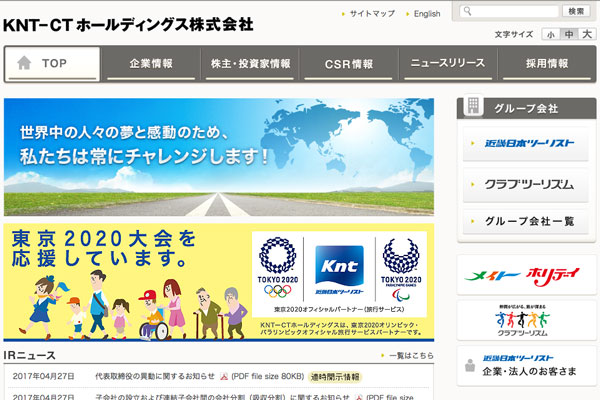This screenshot has width=600, height=400.
Task: Set text size to 大
Action: (x=587, y=34)
